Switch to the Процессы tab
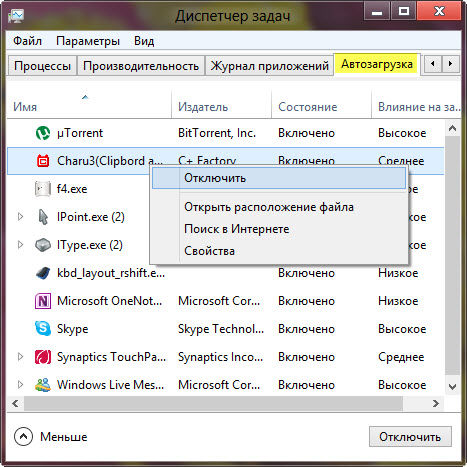 [42, 66]
